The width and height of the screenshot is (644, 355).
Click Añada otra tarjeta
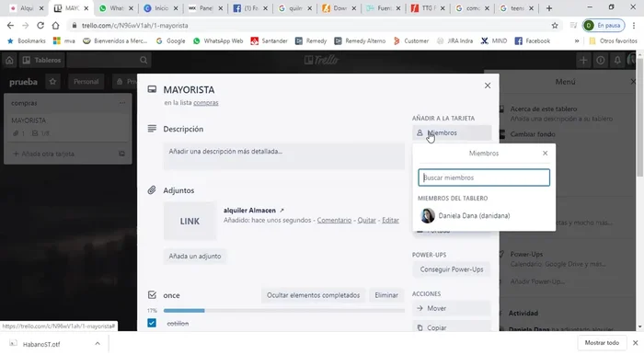pos(43,154)
